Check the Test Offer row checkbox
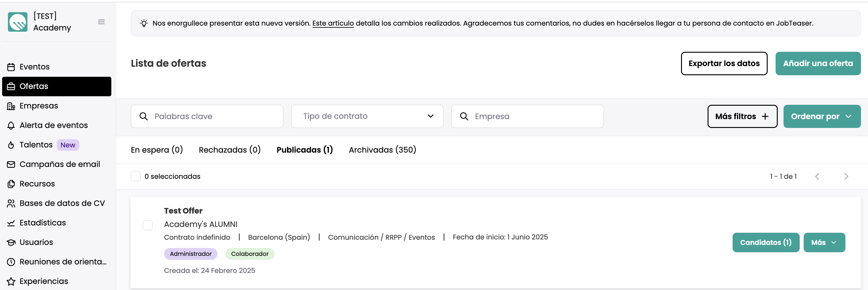This screenshot has height=290, width=868. point(148,225)
